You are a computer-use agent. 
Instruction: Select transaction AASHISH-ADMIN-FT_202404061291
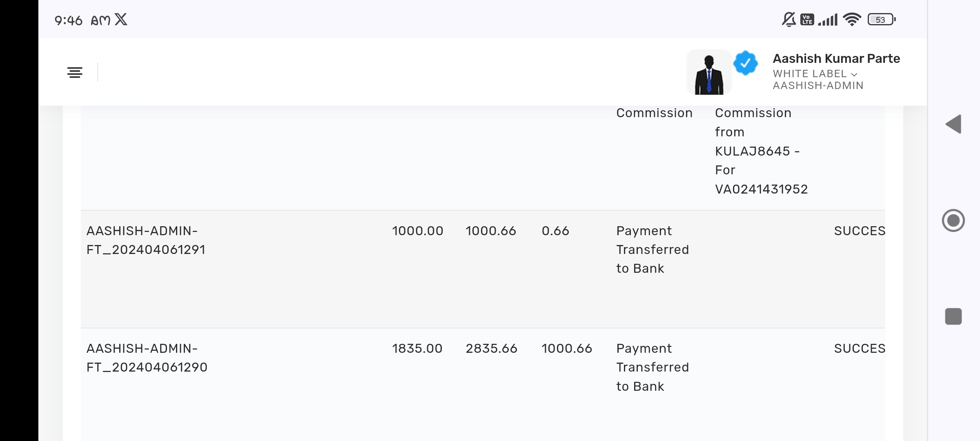[146, 240]
